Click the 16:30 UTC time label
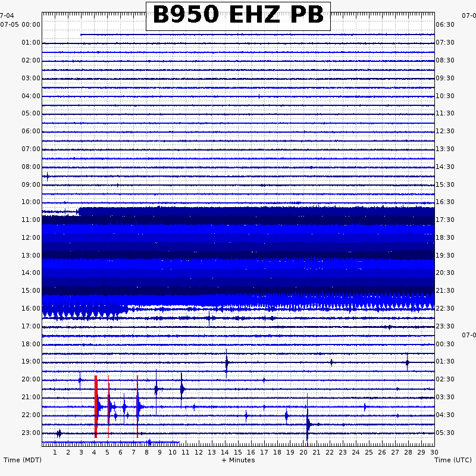Viewport: 476px width, 476px height. [x=445, y=202]
